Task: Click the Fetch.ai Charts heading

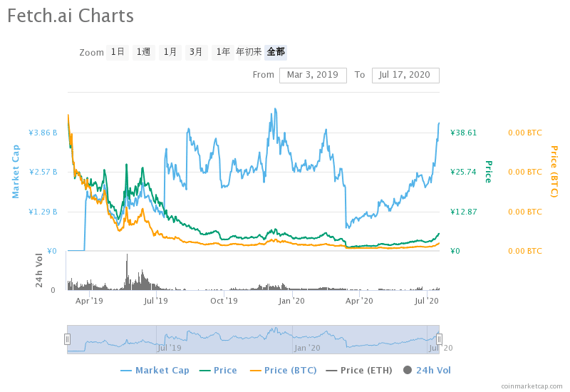Action: (71, 16)
